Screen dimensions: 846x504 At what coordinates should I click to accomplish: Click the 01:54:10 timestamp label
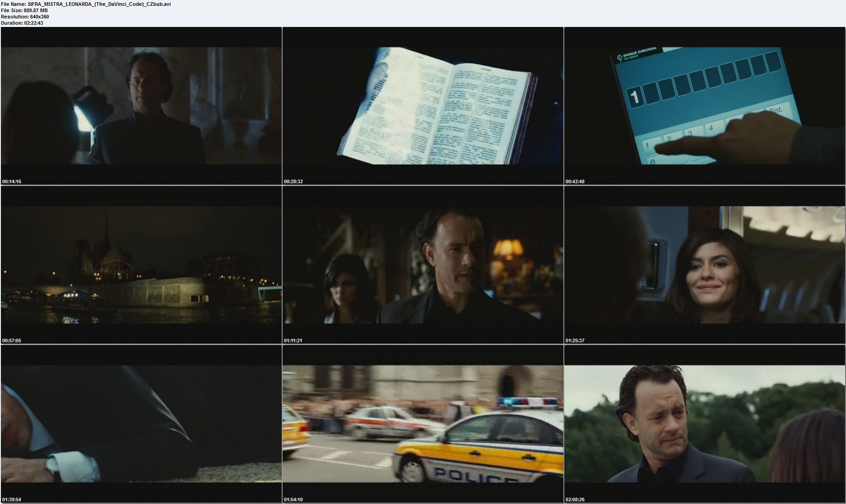coord(293,500)
